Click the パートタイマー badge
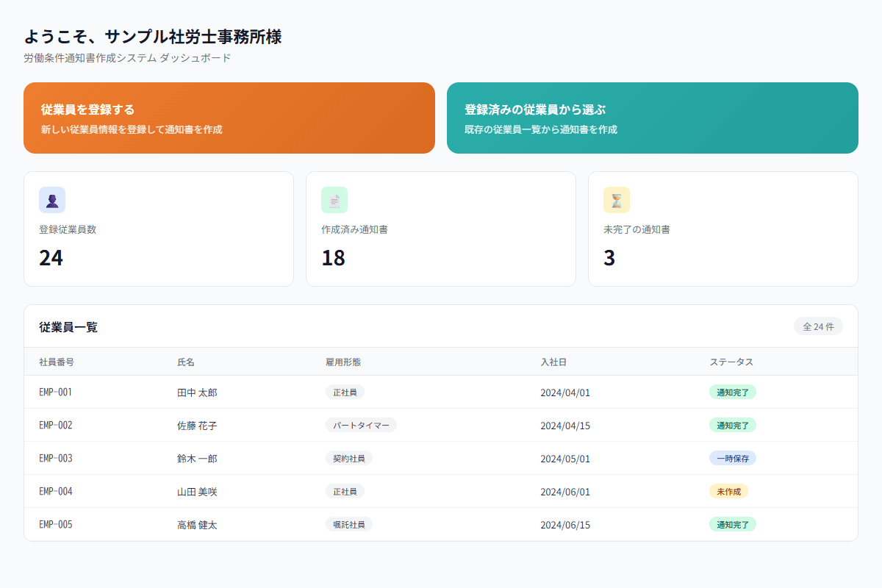 pyautogui.click(x=361, y=426)
